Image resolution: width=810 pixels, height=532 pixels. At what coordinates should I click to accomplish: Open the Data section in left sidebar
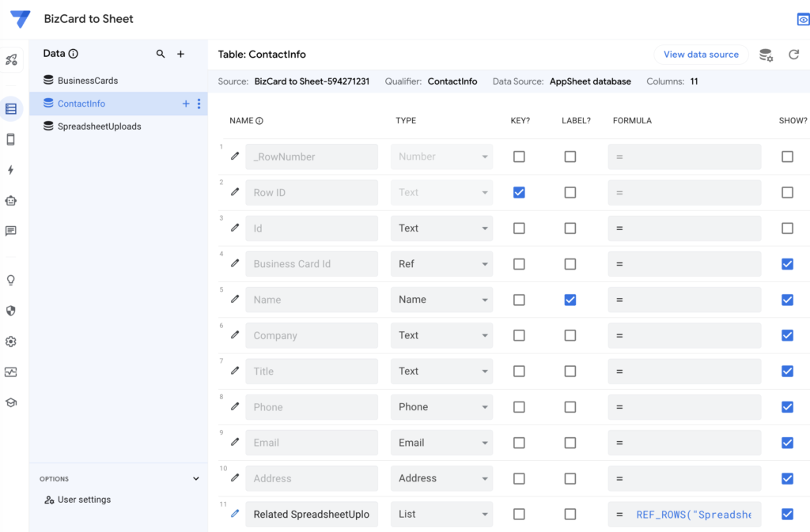tap(11, 109)
